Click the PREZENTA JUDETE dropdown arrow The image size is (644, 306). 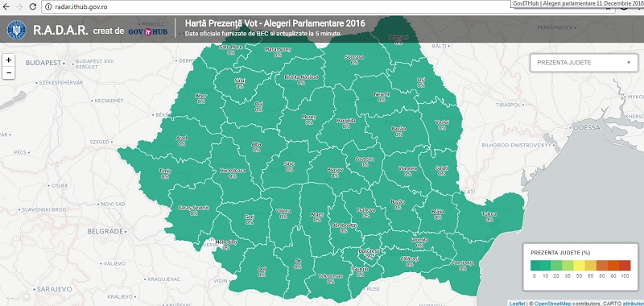click(x=629, y=63)
